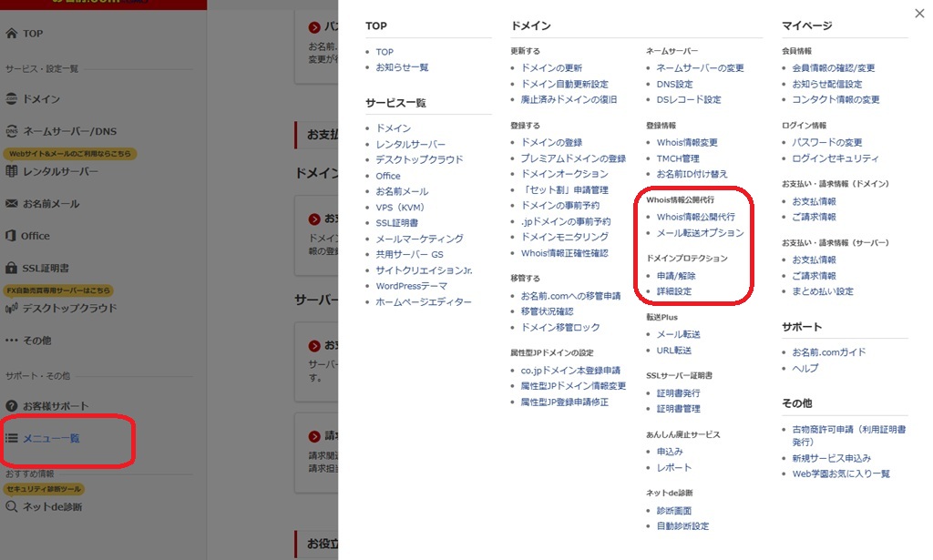Click the domain globe icon in sidebar
Image resolution: width=933 pixels, height=560 pixels.
11,98
